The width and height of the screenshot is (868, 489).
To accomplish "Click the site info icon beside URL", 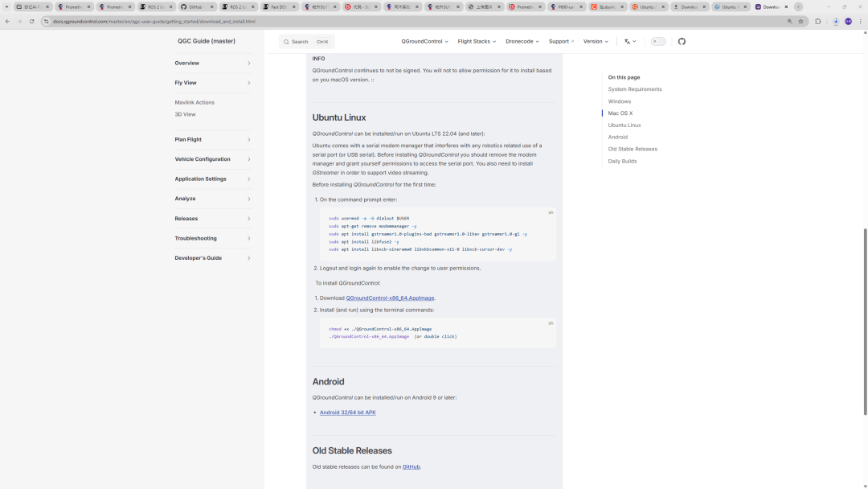I will [47, 22].
